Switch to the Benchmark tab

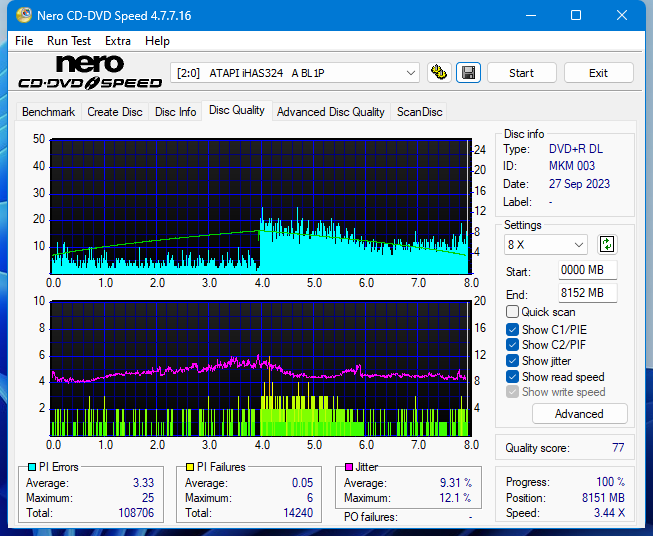pos(49,112)
